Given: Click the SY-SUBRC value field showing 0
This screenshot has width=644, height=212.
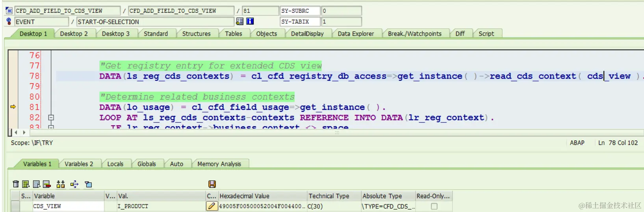Looking at the screenshot, I should (x=341, y=11).
